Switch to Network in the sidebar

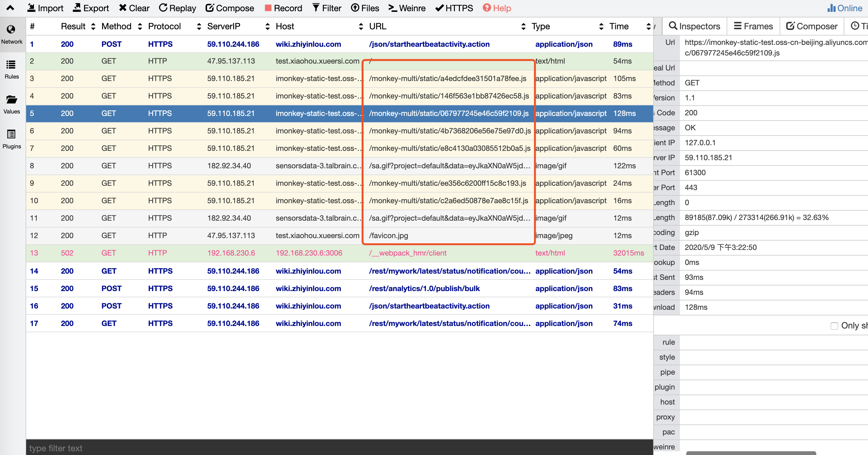point(12,34)
